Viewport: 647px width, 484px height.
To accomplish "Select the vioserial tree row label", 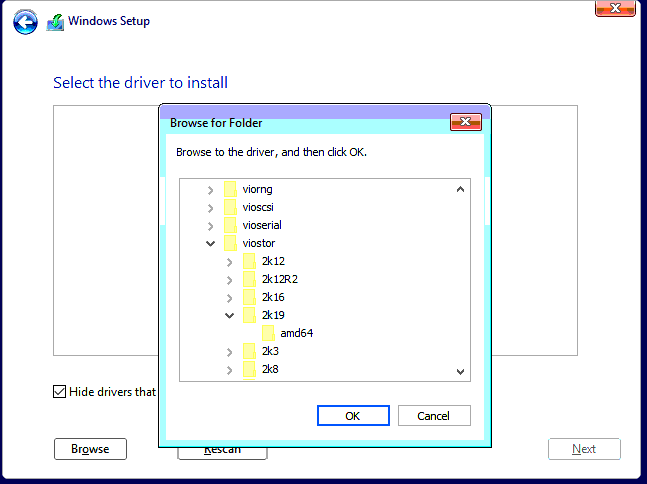I will 262,225.
